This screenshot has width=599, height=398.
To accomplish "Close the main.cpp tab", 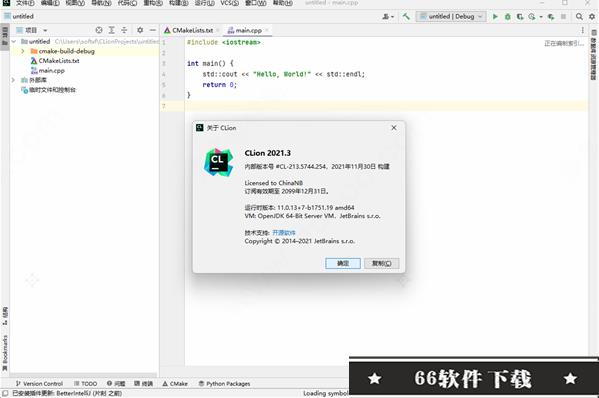I will [267, 30].
